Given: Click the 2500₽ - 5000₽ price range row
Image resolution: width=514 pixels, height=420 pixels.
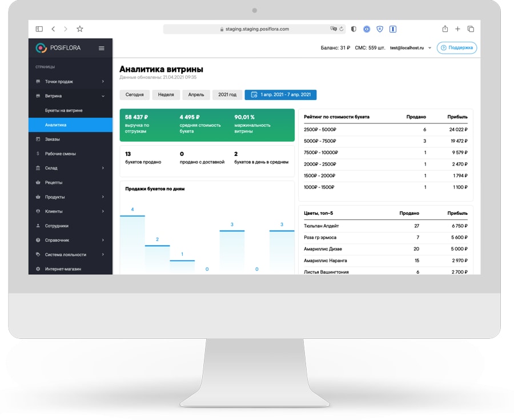Looking at the screenshot, I should pos(385,130).
